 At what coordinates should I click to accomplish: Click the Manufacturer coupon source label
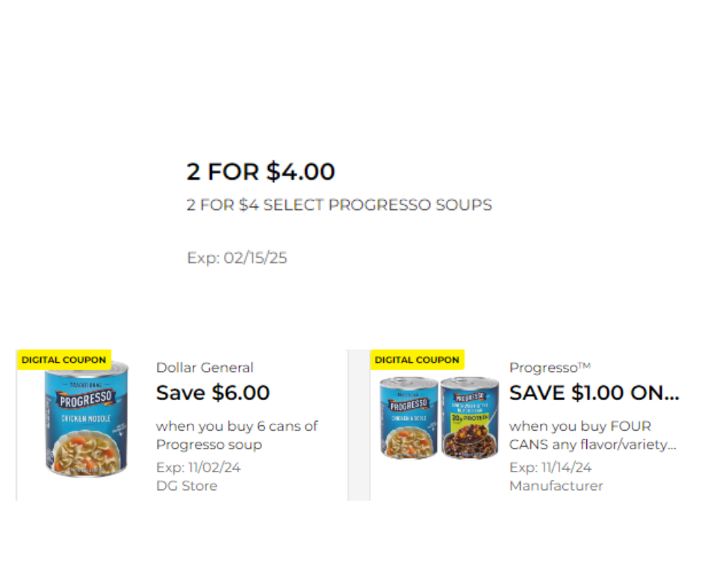(x=556, y=486)
